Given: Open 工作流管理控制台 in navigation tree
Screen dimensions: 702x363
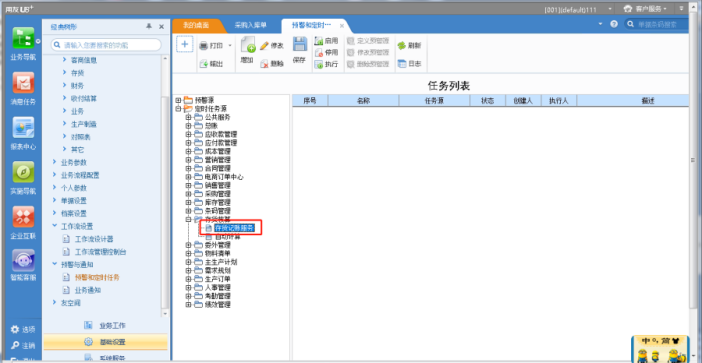Looking at the screenshot, I should pyautogui.click(x=100, y=252).
